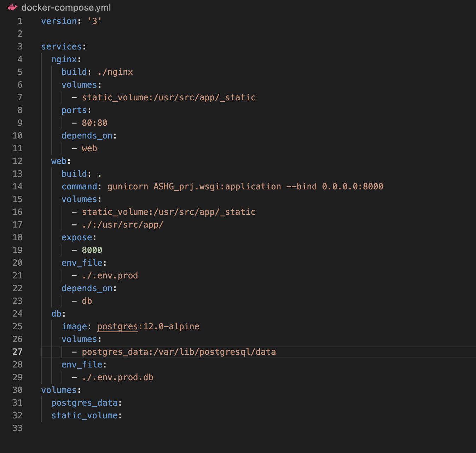Click the 8000 expose value
This screenshot has height=453, width=476.
92,250
